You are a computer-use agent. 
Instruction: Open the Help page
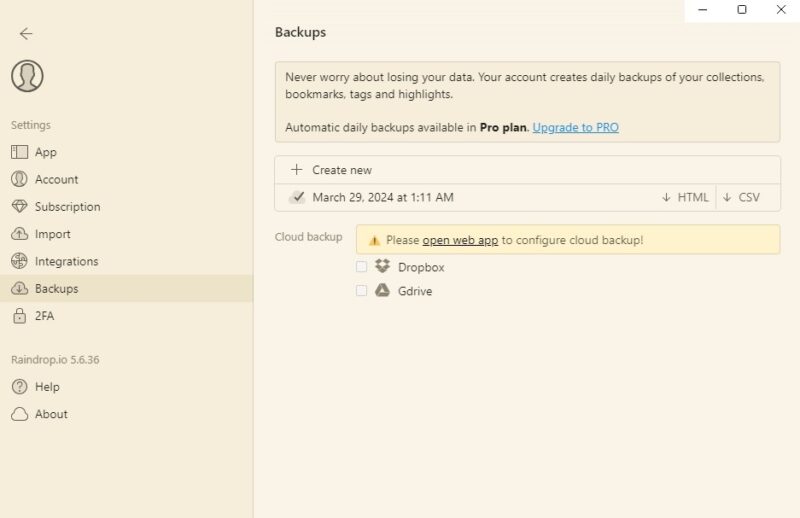[127, 387]
